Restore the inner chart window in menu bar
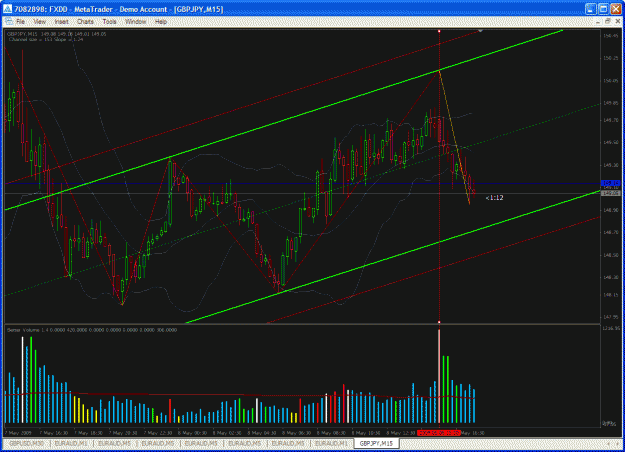Image resolution: width=625 pixels, height=452 pixels. 607,22
